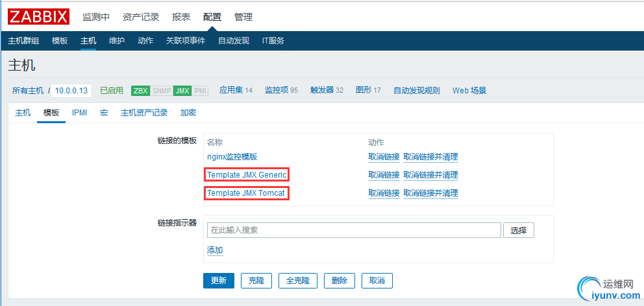Open IT服务 submenu item
The width and height of the screenshot is (644, 306).
click(273, 41)
